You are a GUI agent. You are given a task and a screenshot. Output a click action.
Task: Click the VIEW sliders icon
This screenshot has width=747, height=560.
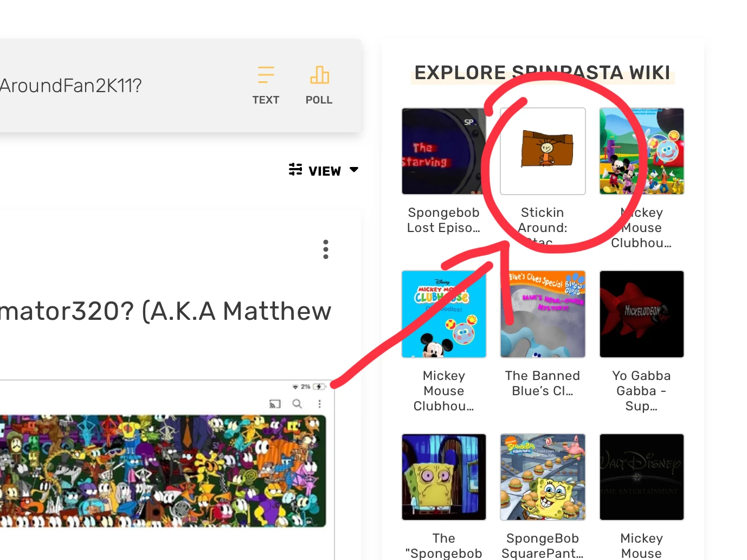(295, 170)
